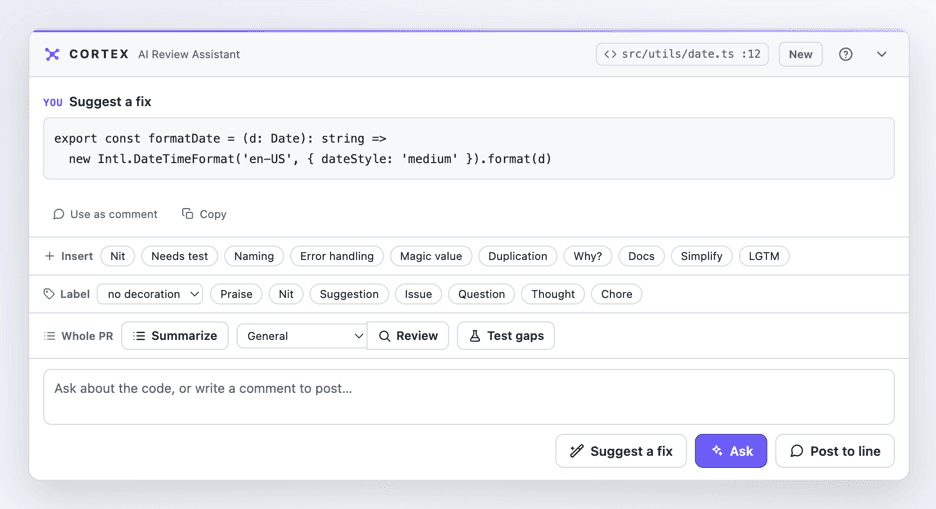The image size is (936, 509).
Task: Apply the Praise label
Action: 236,294
